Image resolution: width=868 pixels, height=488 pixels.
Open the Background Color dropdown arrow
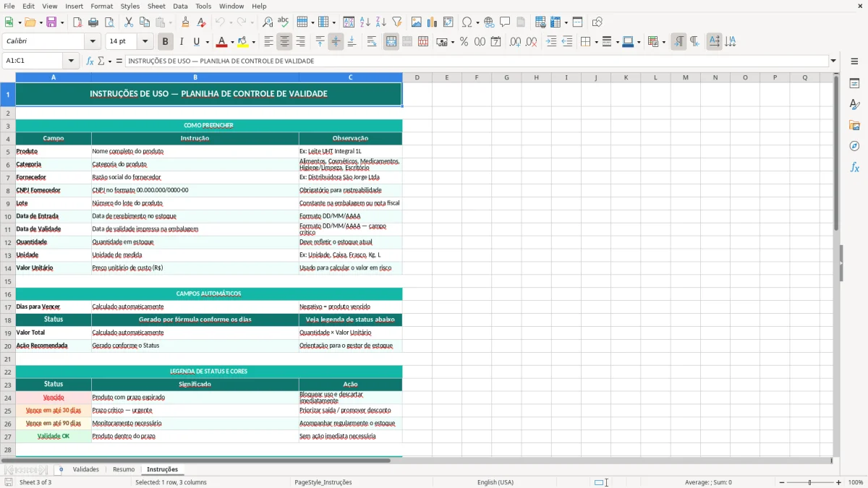pyautogui.click(x=253, y=42)
